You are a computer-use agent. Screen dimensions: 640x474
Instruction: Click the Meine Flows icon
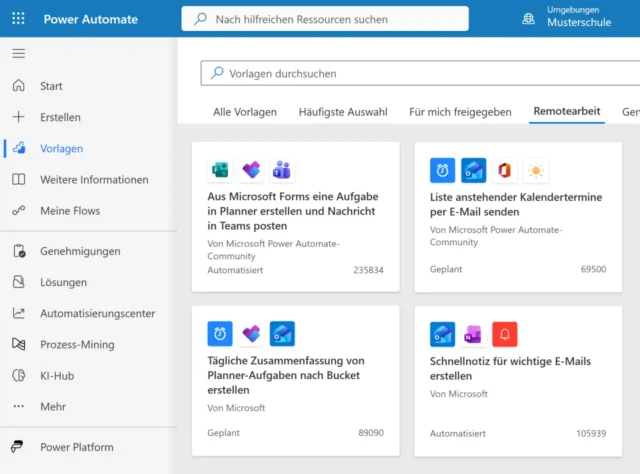click(18, 211)
